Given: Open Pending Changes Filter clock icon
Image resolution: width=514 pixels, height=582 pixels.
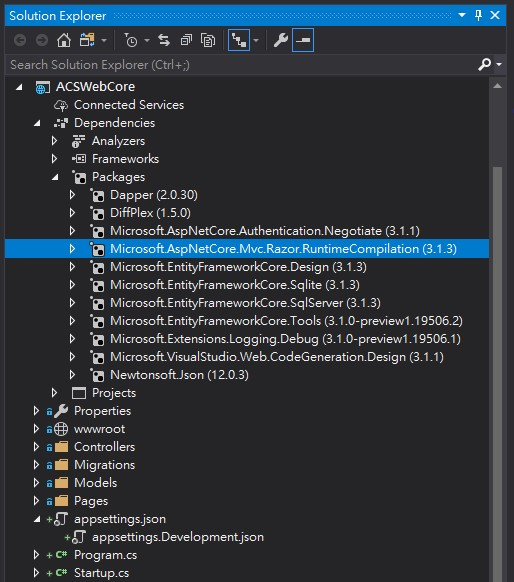Looking at the screenshot, I should tap(131, 40).
